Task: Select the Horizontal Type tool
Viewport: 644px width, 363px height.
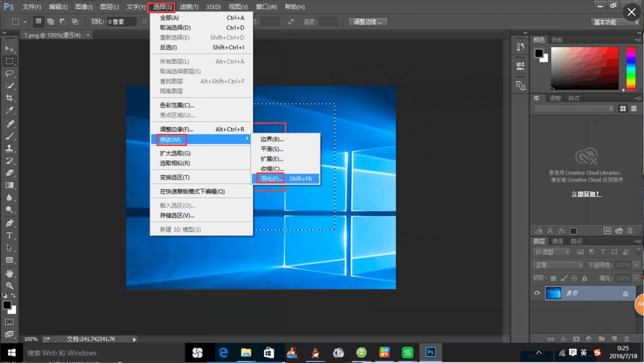Action: (x=9, y=236)
